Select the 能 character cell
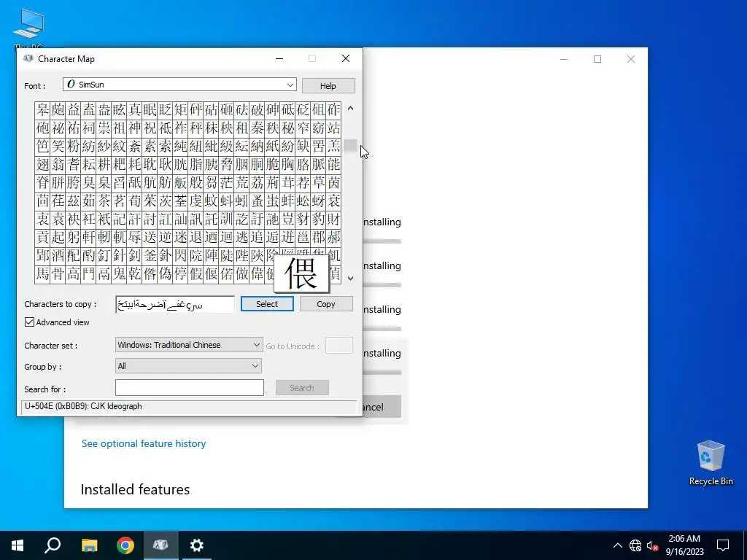 coord(334,165)
